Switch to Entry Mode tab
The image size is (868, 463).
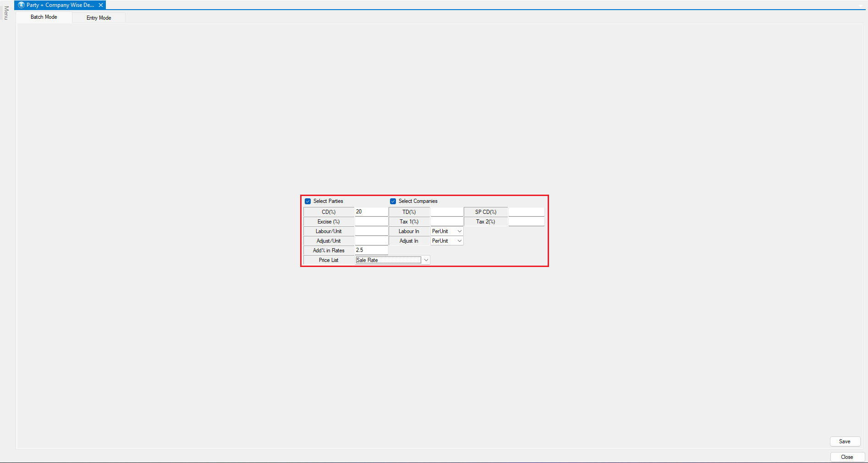tap(99, 18)
